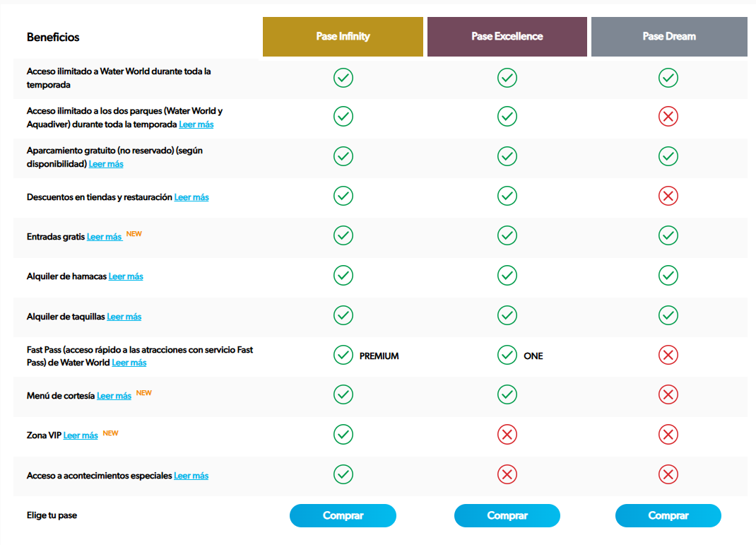Expand Leer más next to Zona VIP
The width and height of the screenshot is (756, 545).
click(x=81, y=435)
